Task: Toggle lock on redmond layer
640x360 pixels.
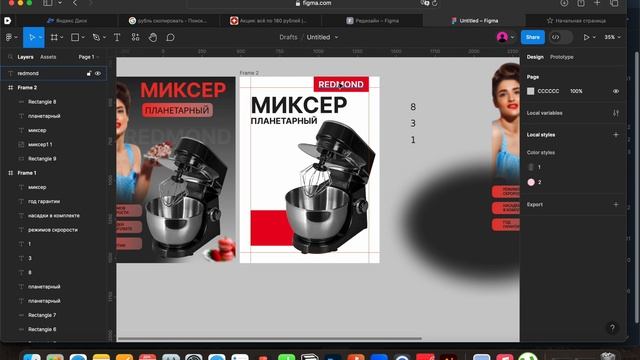Action: [89, 73]
